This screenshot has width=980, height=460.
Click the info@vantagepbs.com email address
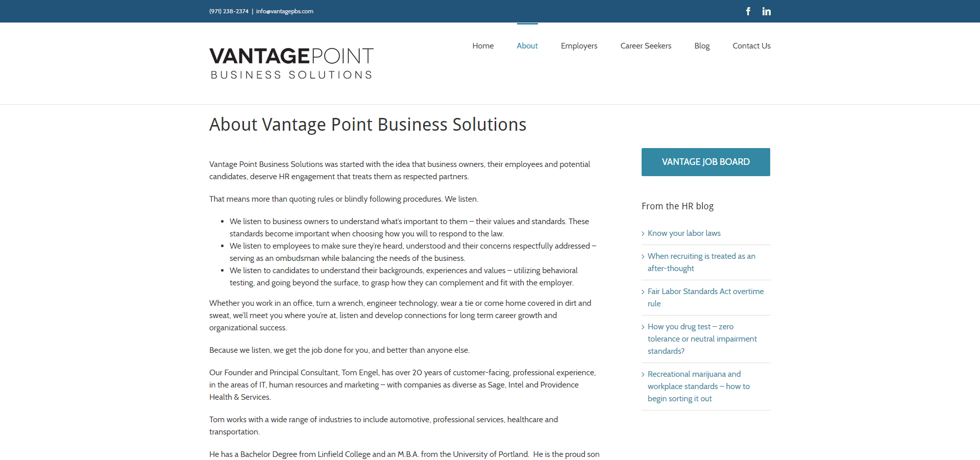(285, 11)
